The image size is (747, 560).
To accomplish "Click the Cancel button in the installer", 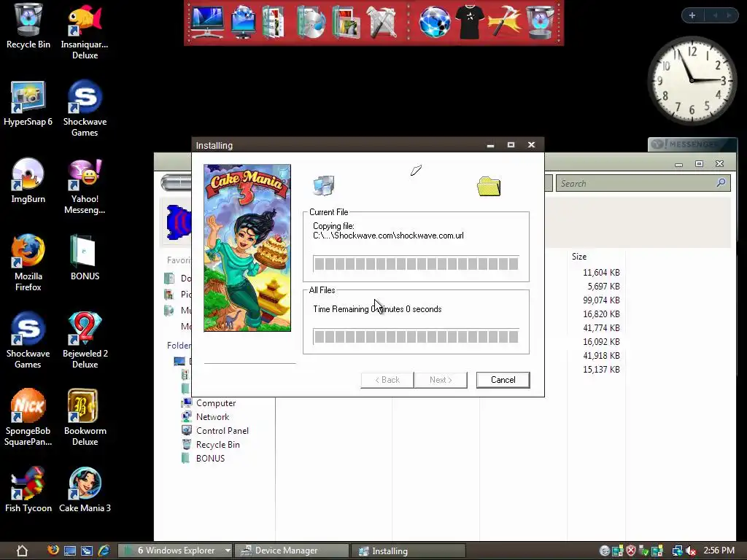I will 503,380.
